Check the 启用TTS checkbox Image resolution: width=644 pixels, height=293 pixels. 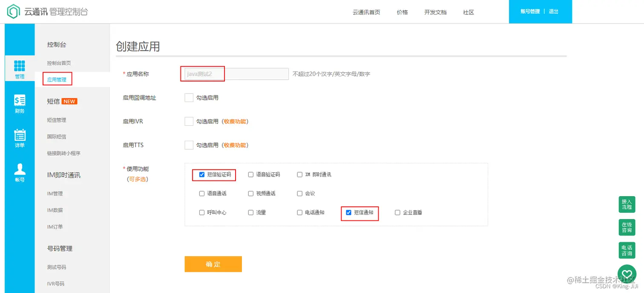pyautogui.click(x=189, y=145)
